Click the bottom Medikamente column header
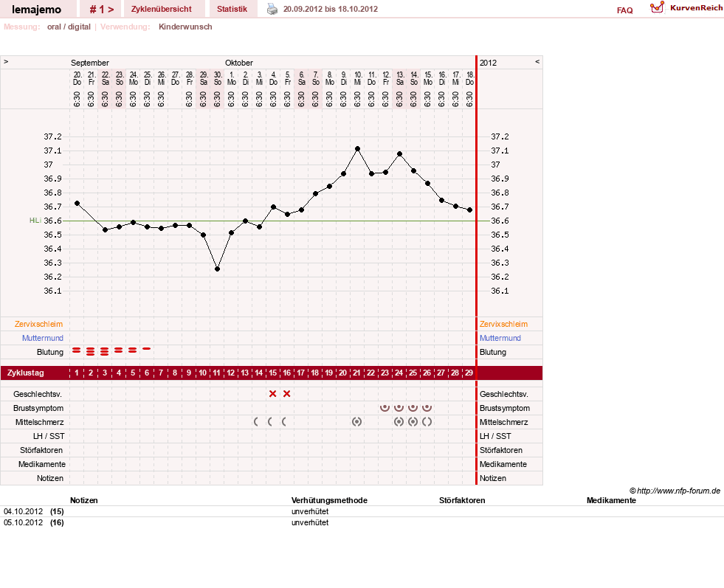724x588 pixels. pyautogui.click(x=611, y=500)
